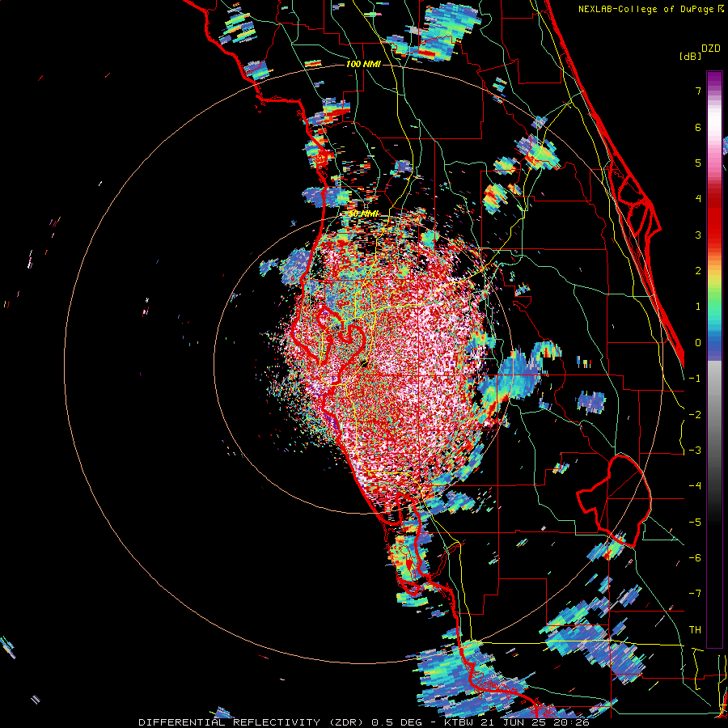The image size is (728, 728).
Task: Select the -6 dB scale label
Action: pos(695,558)
